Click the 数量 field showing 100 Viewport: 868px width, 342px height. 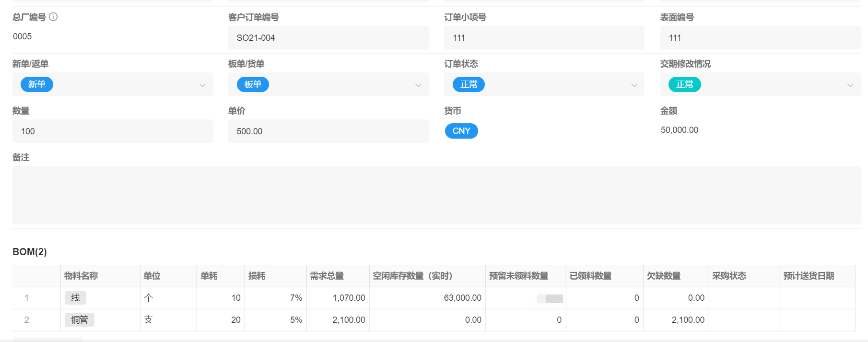point(113,131)
